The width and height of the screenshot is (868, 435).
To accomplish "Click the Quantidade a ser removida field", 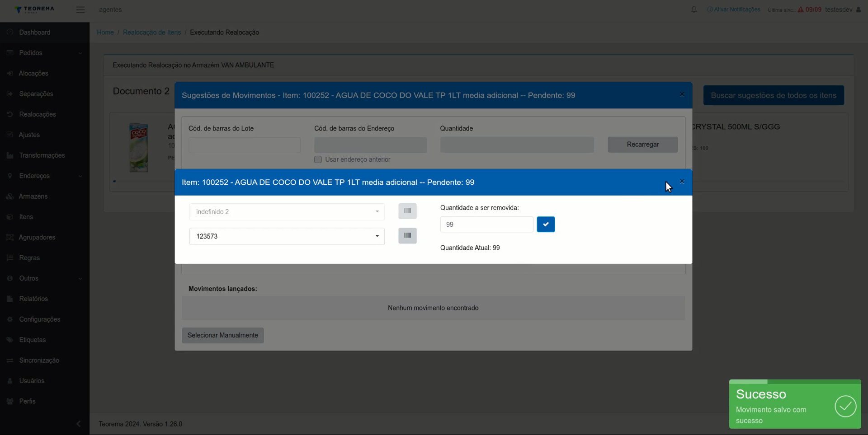I will click(x=487, y=225).
